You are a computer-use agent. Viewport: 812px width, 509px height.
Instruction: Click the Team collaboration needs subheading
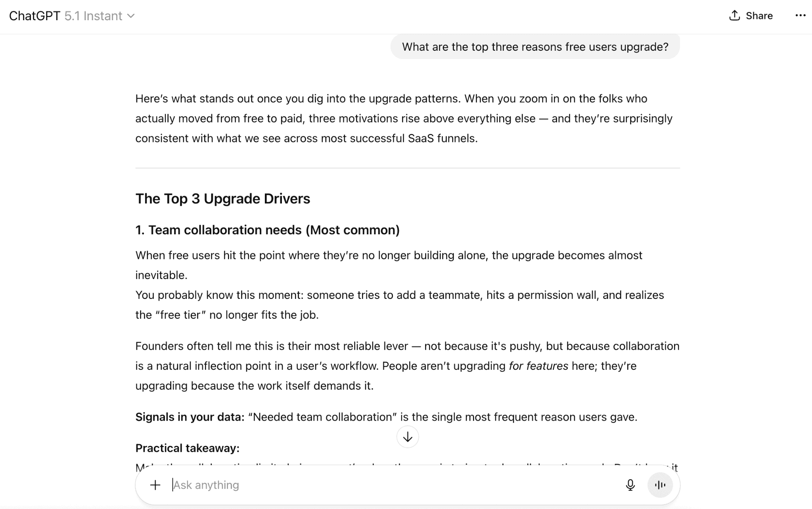267,230
